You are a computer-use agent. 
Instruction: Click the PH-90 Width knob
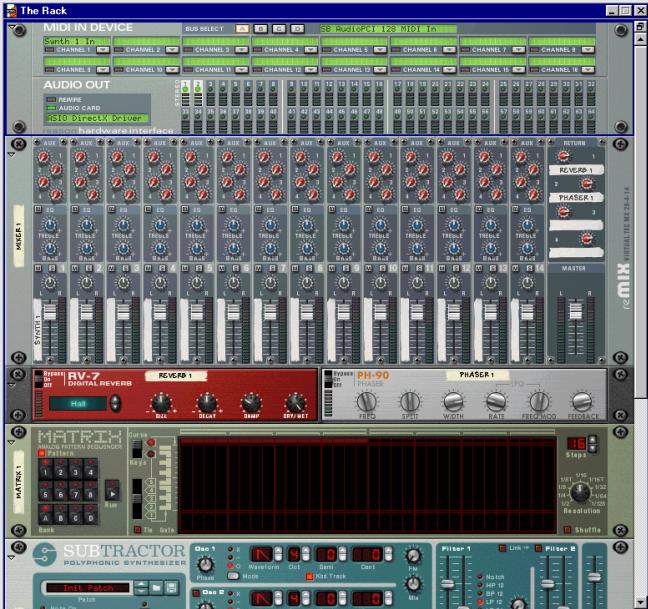click(453, 401)
